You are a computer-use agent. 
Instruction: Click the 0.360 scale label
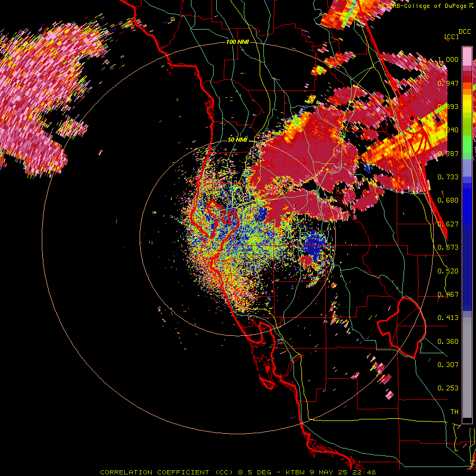pos(448,342)
